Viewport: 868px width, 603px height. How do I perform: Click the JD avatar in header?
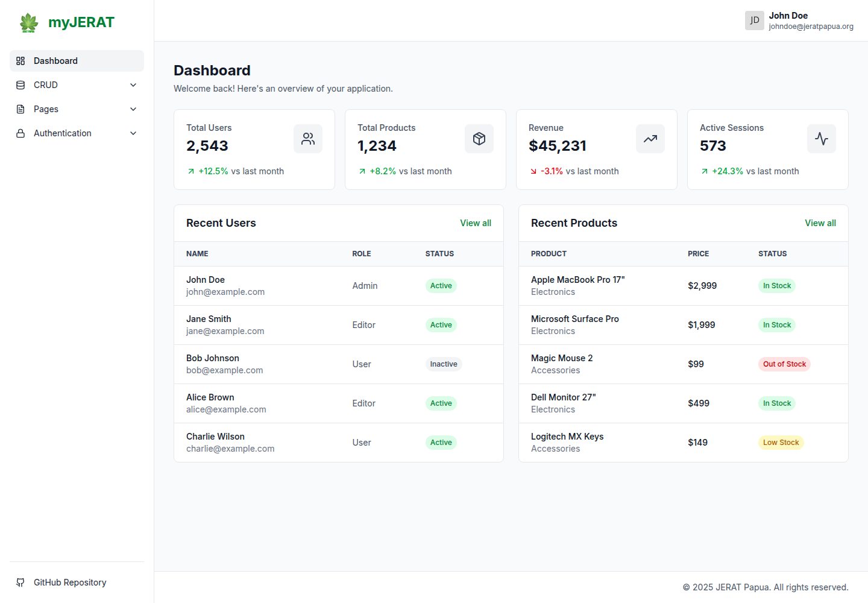click(755, 21)
